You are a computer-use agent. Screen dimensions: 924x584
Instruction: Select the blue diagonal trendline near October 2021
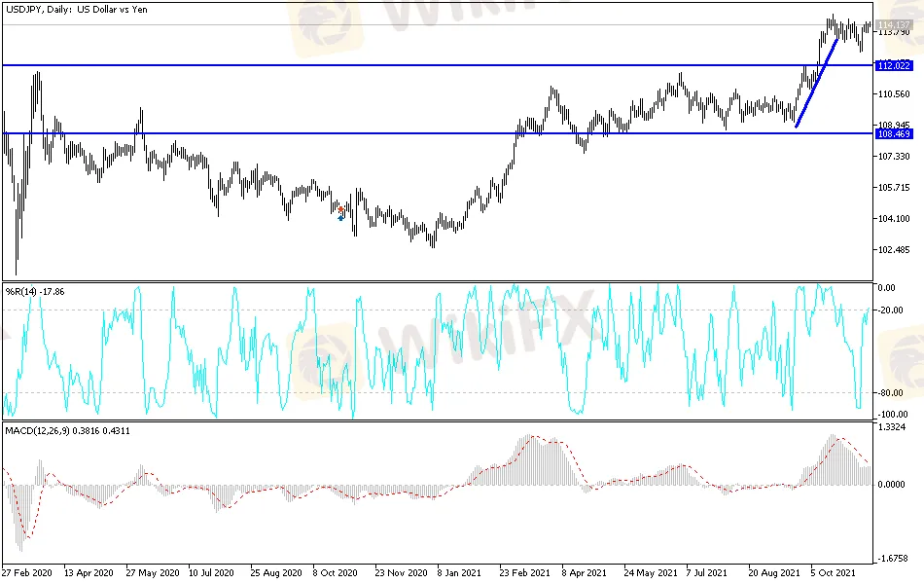point(817,83)
